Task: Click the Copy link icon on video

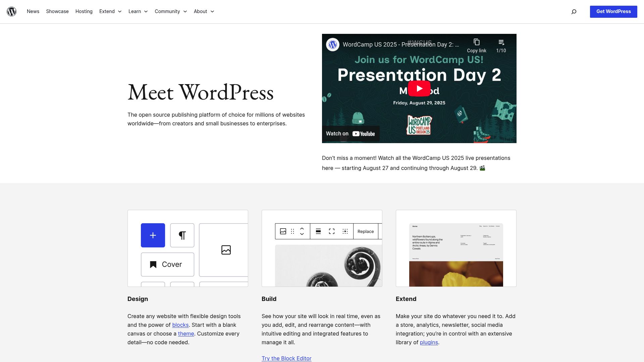Action: tap(477, 46)
